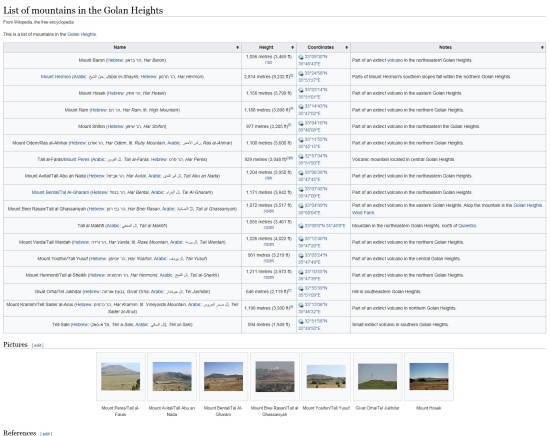
Task: Open globe map icon for Mount Hermon row
Action: point(301,73)
